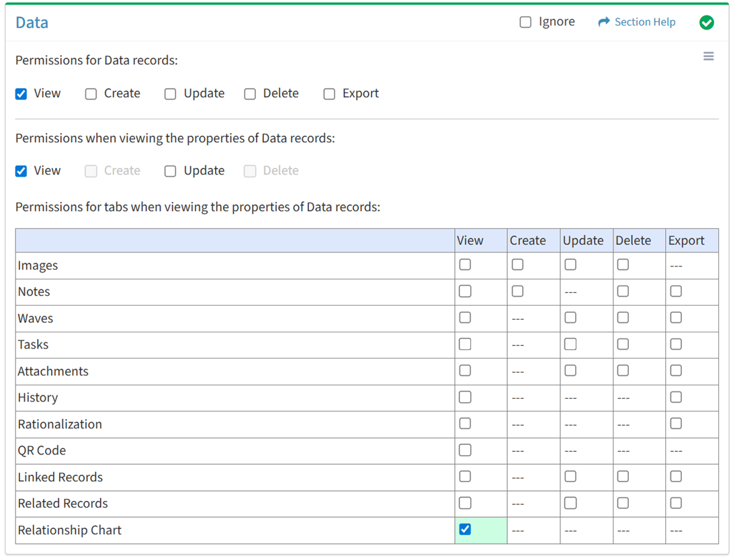The width and height of the screenshot is (733, 560).
Task: Check Export for the Attachments tab
Action: point(676,371)
